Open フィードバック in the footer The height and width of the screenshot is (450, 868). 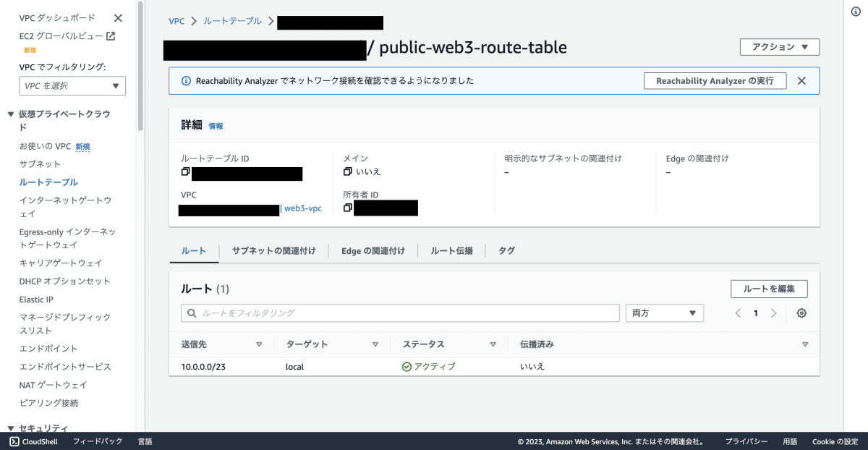[98, 441]
